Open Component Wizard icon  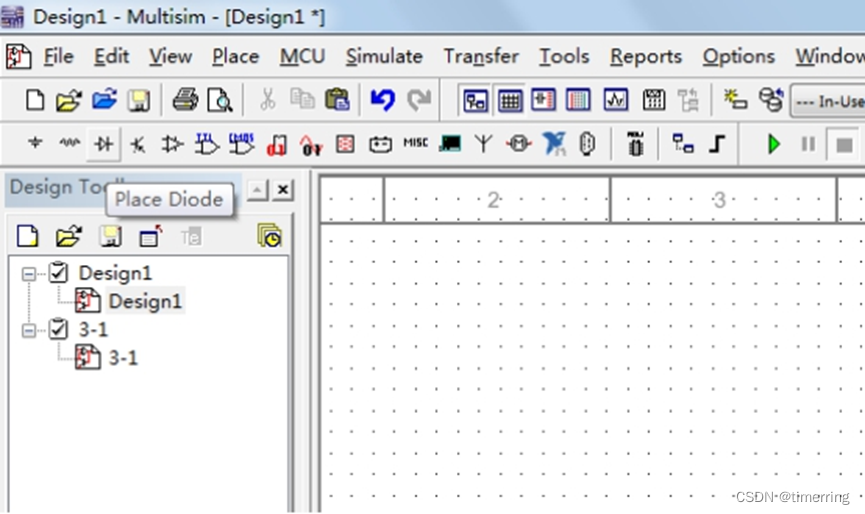click(736, 100)
